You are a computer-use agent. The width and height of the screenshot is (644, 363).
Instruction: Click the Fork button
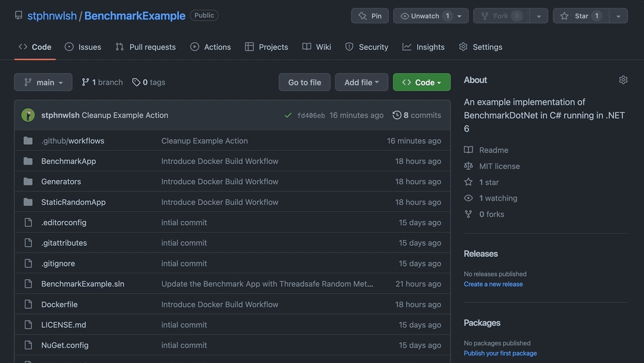(x=501, y=16)
